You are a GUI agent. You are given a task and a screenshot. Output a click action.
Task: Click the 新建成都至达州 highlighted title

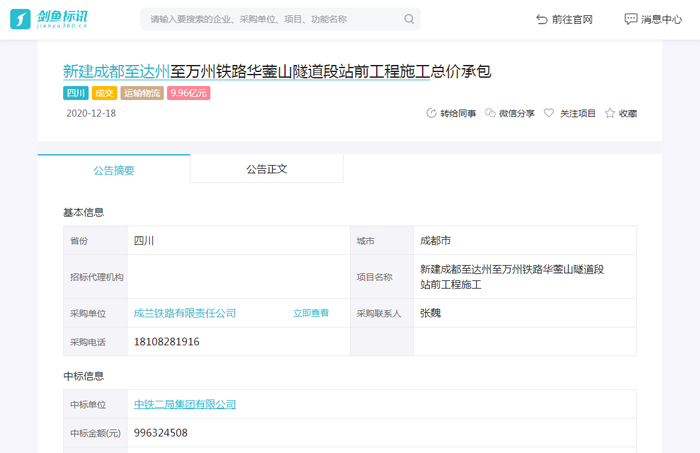pos(116,71)
